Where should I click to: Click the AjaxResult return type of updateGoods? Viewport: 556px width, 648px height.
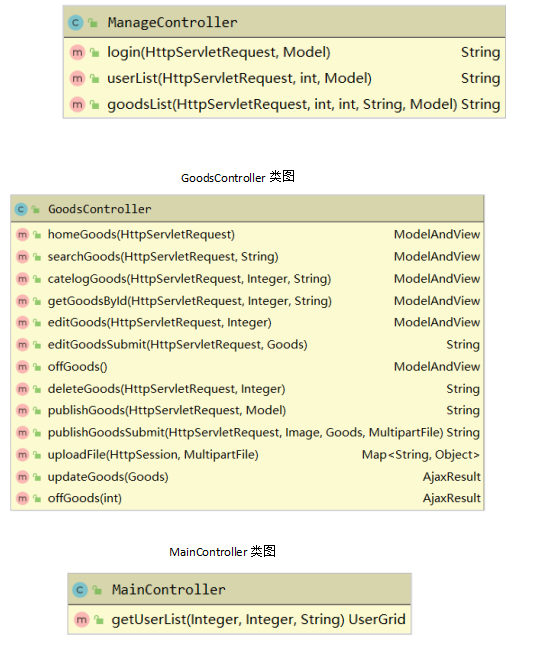click(451, 477)
